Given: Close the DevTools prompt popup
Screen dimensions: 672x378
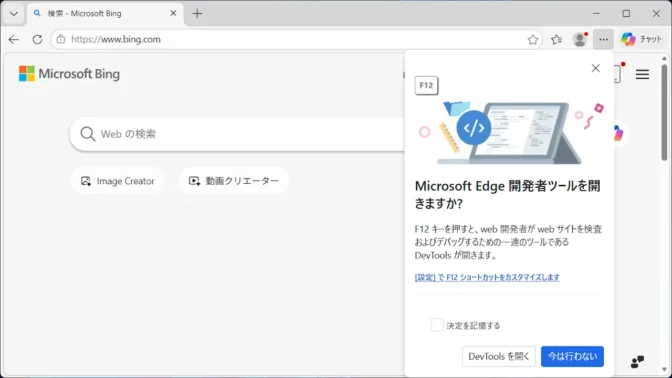Looking at the screenshot, I should point(596,68).
